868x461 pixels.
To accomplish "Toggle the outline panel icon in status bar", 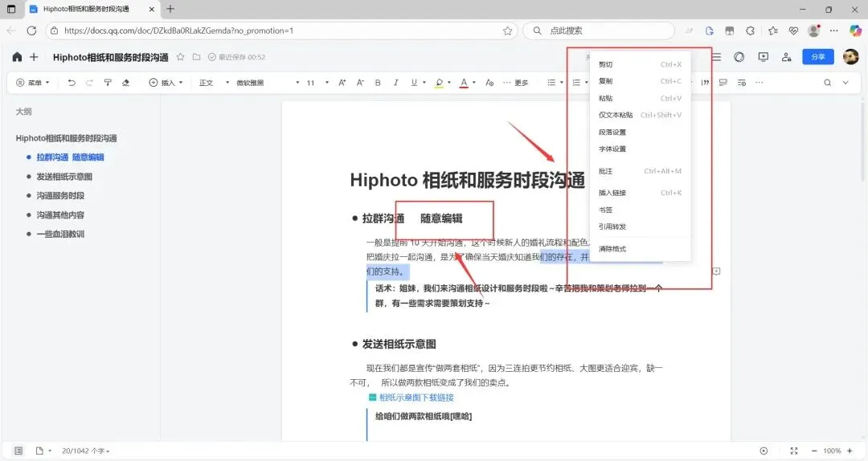I will coord(18,451).
